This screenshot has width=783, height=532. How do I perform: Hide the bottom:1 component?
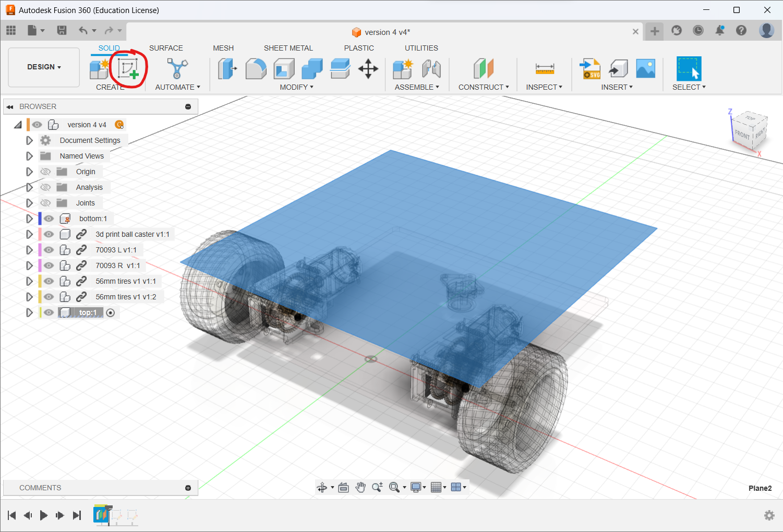click(x=49, y=219)
